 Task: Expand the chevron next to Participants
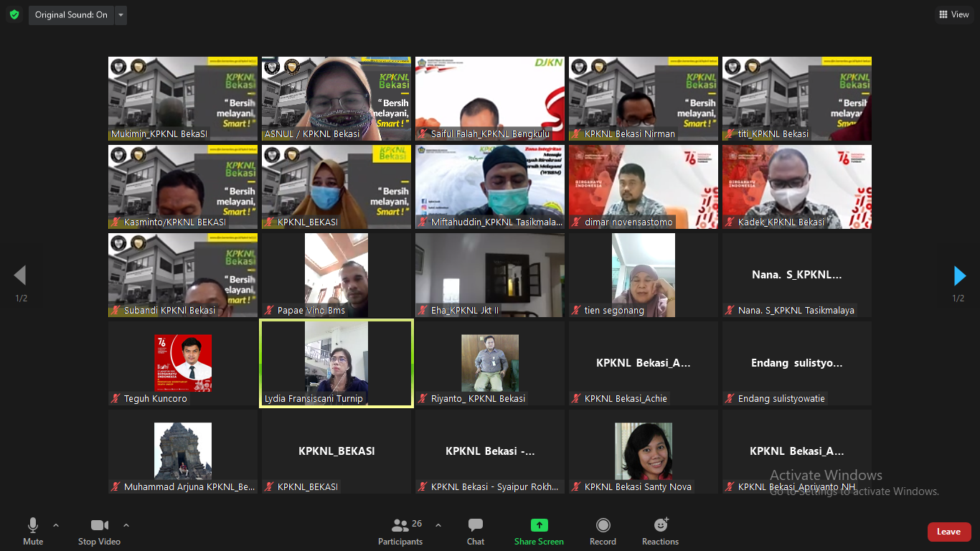click(x=438, y=525)
